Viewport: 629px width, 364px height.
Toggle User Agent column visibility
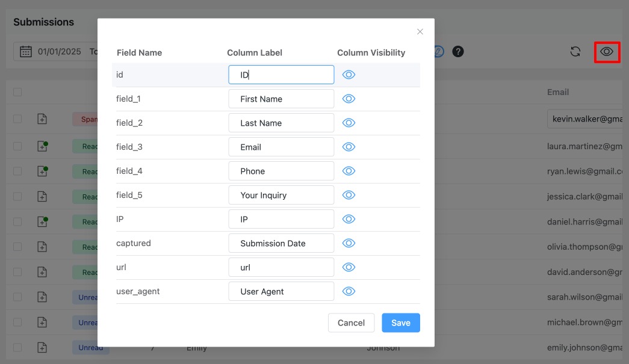[x=349, y=291]
